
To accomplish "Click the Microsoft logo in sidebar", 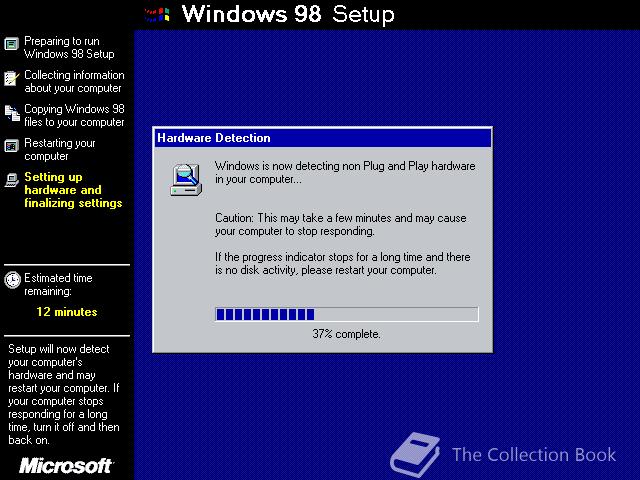I will [x=67, y=466].
